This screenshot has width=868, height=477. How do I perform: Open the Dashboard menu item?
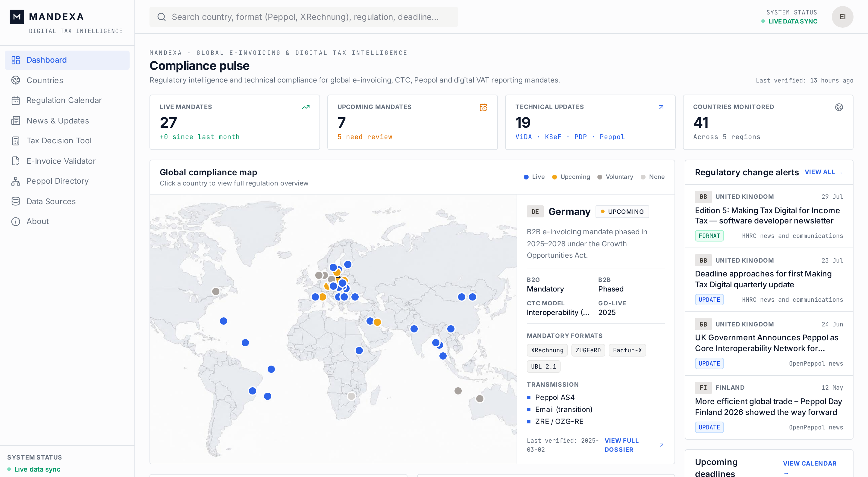point(67,60)
